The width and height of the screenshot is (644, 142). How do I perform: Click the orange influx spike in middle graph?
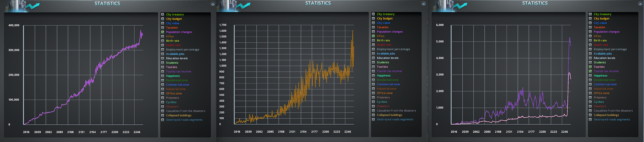click(x=353, y=31)
